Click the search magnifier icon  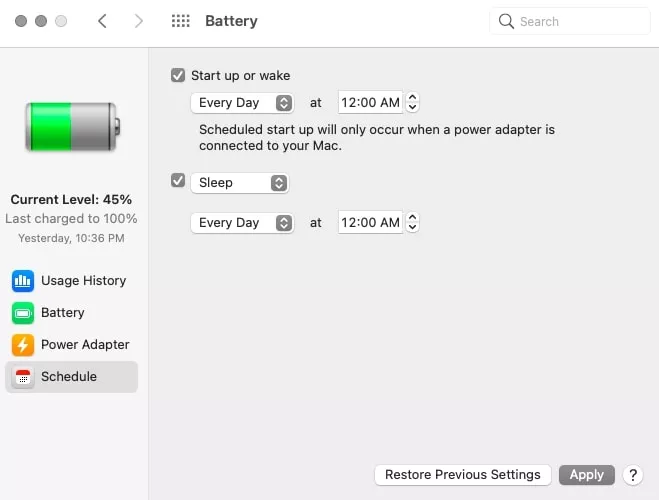coord(506,21)
